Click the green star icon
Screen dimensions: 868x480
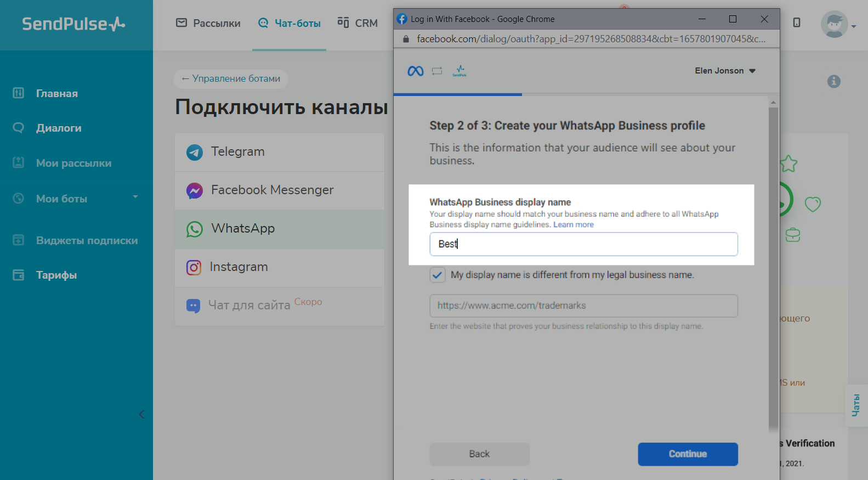[x=788, y=163]
